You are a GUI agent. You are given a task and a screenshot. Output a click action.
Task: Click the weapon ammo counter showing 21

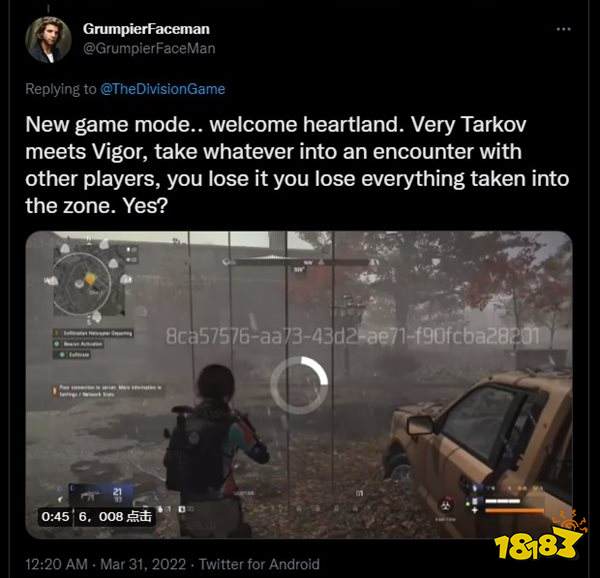pos(117,492)
